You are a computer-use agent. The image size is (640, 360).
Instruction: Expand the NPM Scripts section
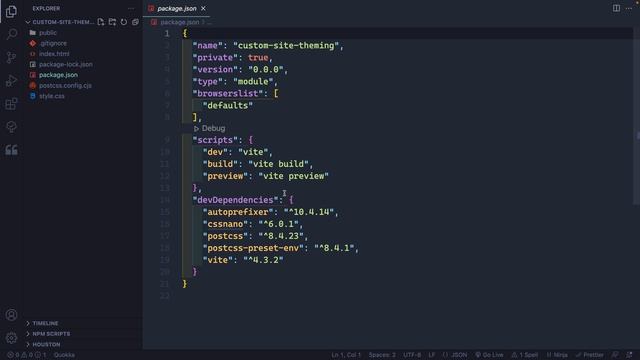[x=51, y=334]
